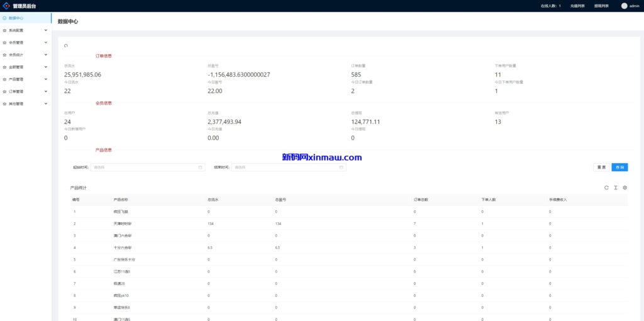Viewport: 644px width, 321px height.
Task: Expand the 订单管理 submenu
Action: click(x=46, y=91)
